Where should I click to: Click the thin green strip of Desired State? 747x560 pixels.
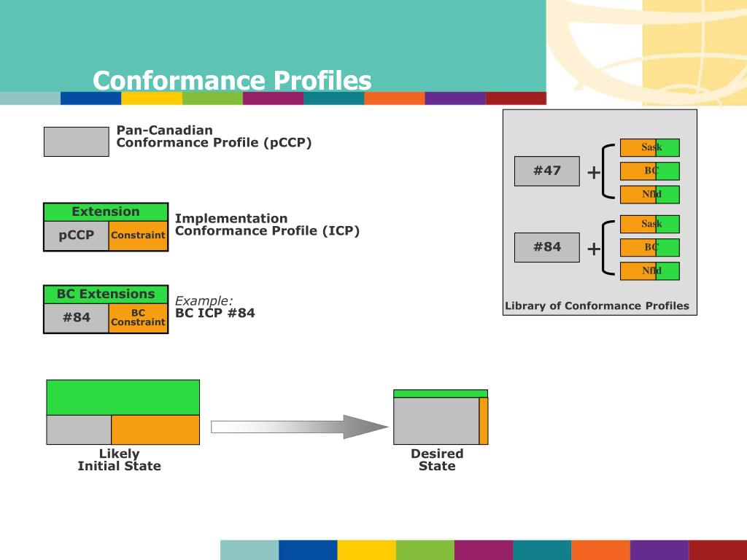pos(441,394)
